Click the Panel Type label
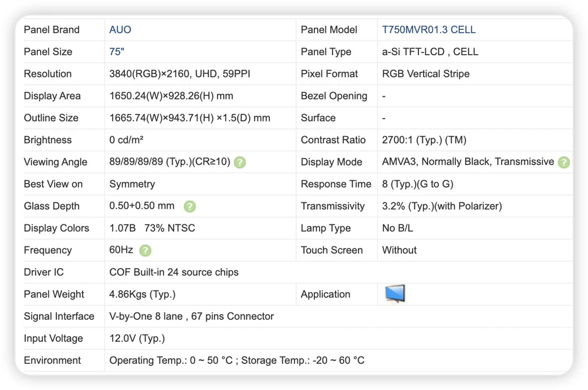The image size is (588, 390). click(x=326, y=52)
